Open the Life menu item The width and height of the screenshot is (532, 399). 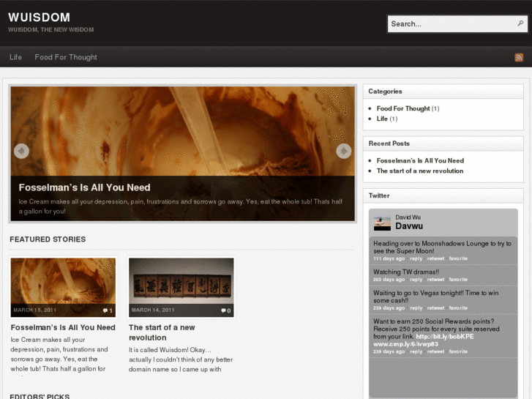15,57
